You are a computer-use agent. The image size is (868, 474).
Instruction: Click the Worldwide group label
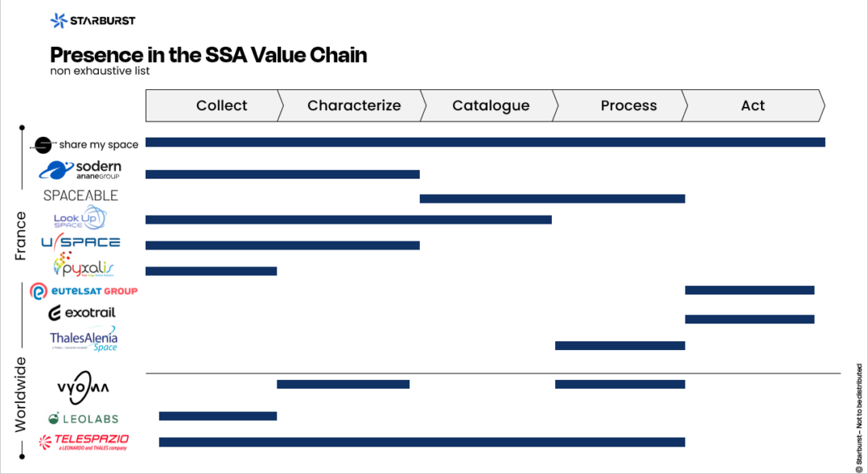[21, 394]
